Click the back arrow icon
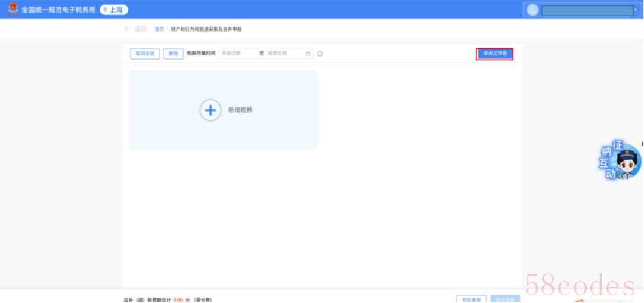This screenshot has width=644, height=303. 126,29
